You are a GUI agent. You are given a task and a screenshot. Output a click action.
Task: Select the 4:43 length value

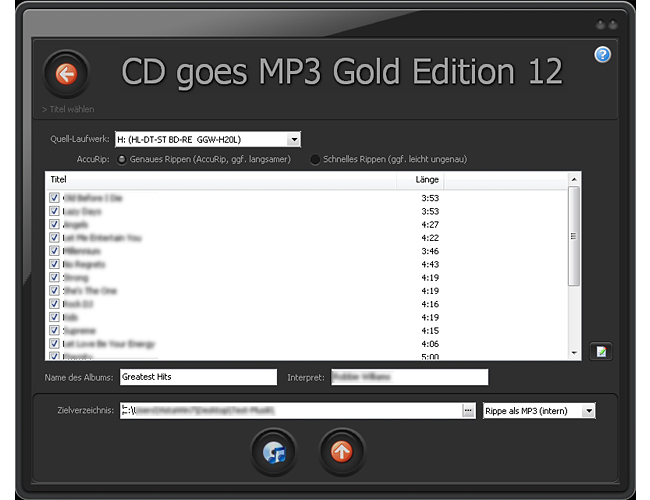430,265
